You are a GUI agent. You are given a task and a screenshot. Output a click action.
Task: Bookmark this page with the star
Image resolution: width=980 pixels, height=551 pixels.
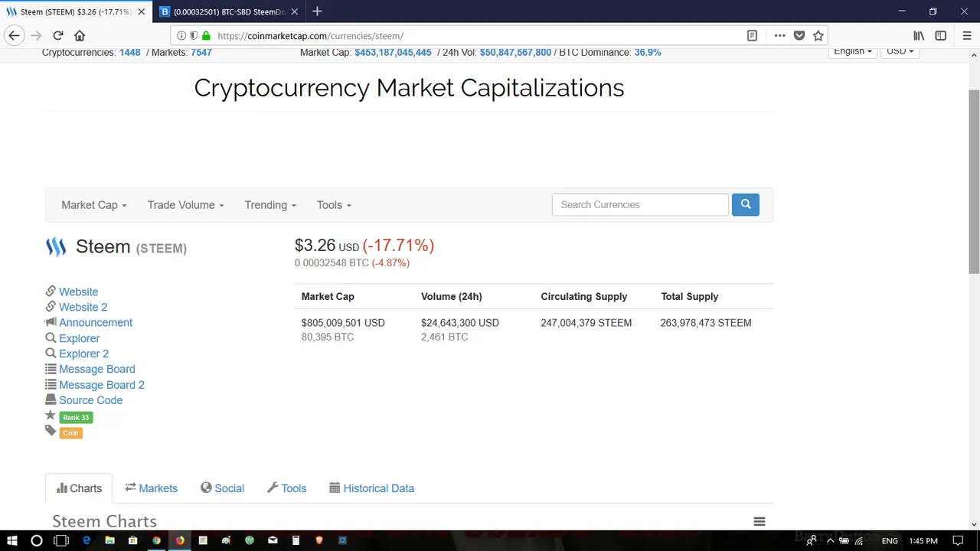[818, 35]
